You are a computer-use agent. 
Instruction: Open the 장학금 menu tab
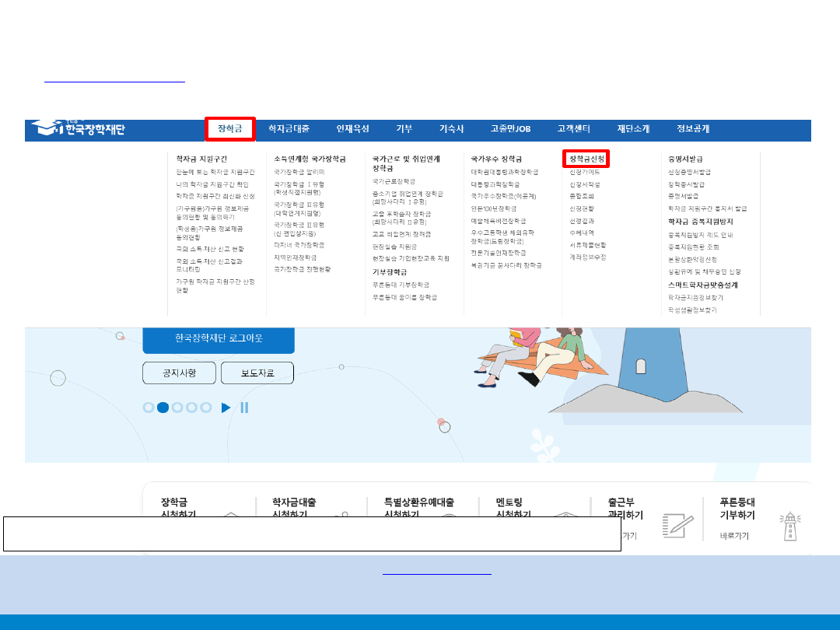click(230, 129)
